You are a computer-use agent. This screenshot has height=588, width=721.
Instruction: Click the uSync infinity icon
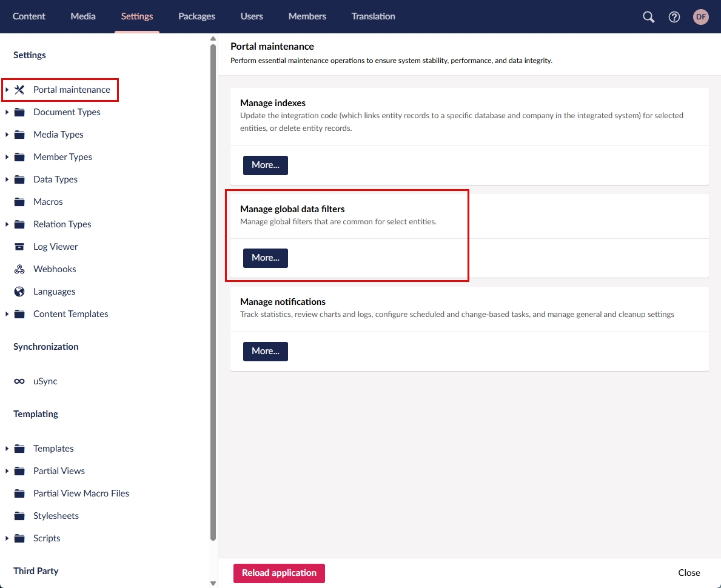[19, 381]
